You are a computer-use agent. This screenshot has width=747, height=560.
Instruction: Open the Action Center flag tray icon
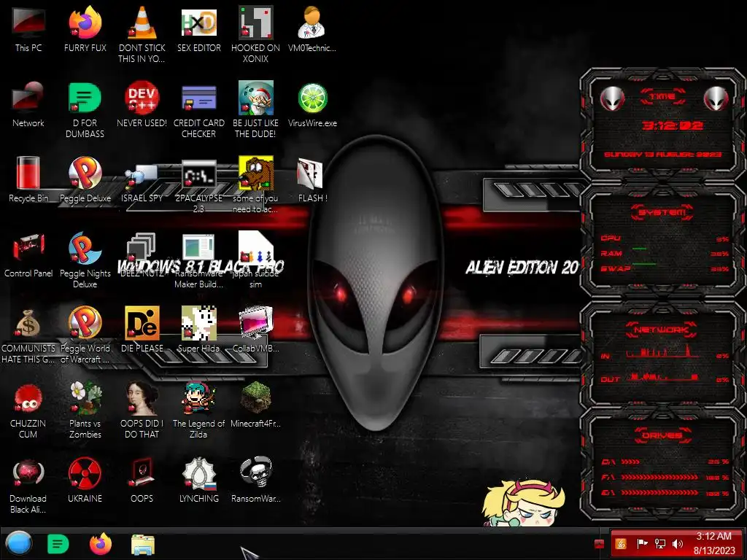click(x=642, y=544)
